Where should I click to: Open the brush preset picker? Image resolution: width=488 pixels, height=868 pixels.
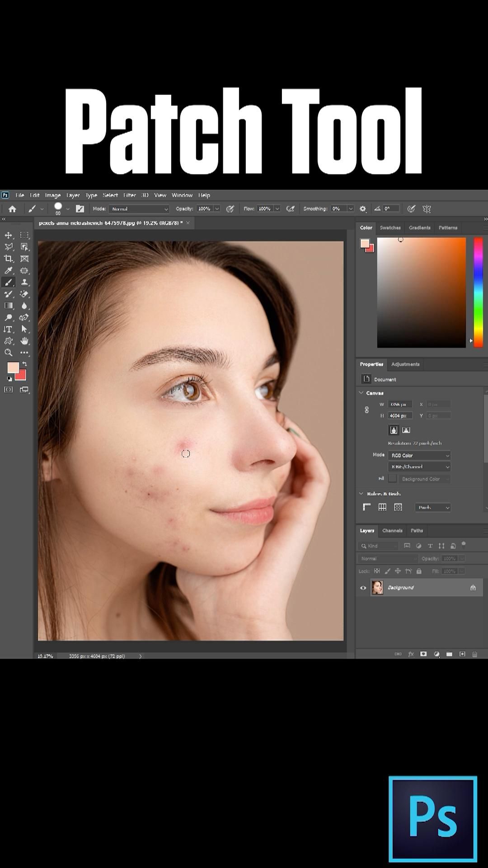pos(68,209)
